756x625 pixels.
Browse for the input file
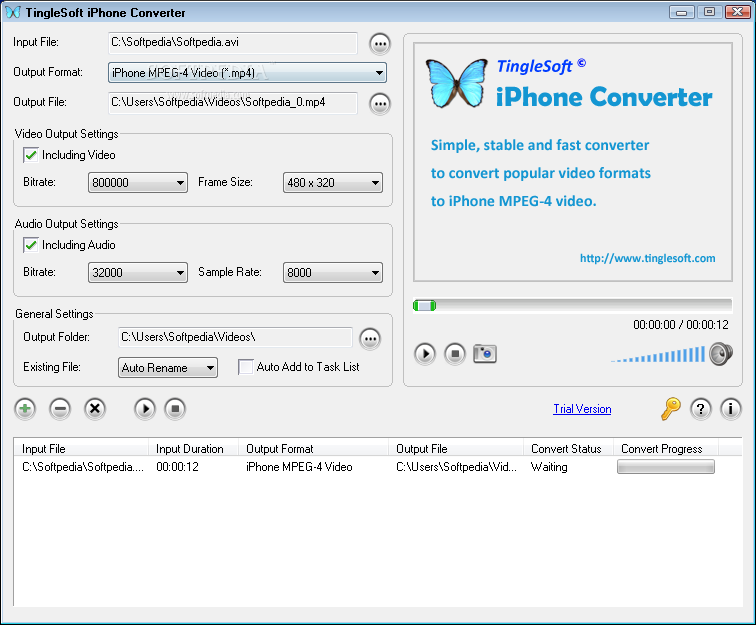(380, 44)
